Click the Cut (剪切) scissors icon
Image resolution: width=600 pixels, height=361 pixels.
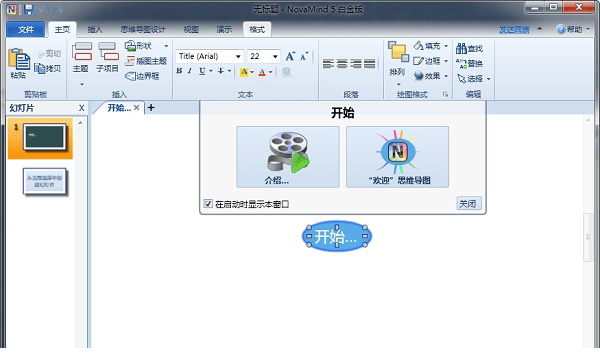[41, 54]
